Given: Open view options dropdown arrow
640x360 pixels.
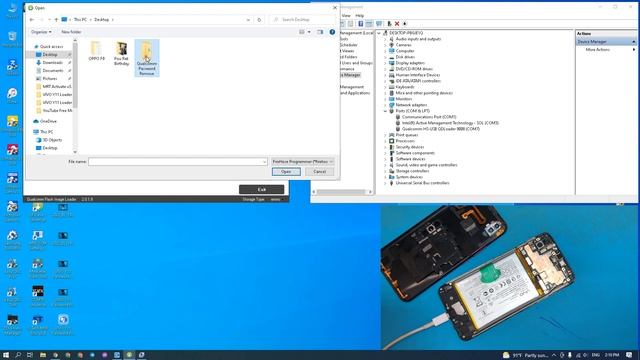Looking at the screenshot, I should click(x=309, y=32).
